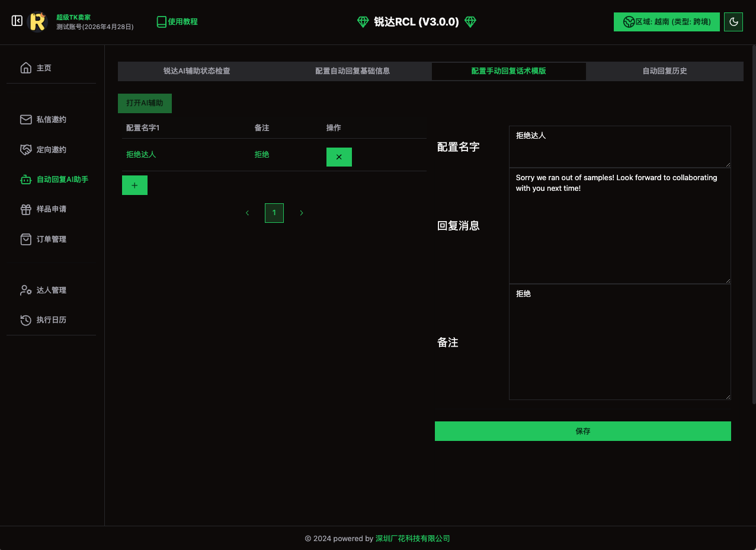Click the 回复消息 reply message text area
The width and height of the screenshot is (756, 550).
(x=619, y=226)
